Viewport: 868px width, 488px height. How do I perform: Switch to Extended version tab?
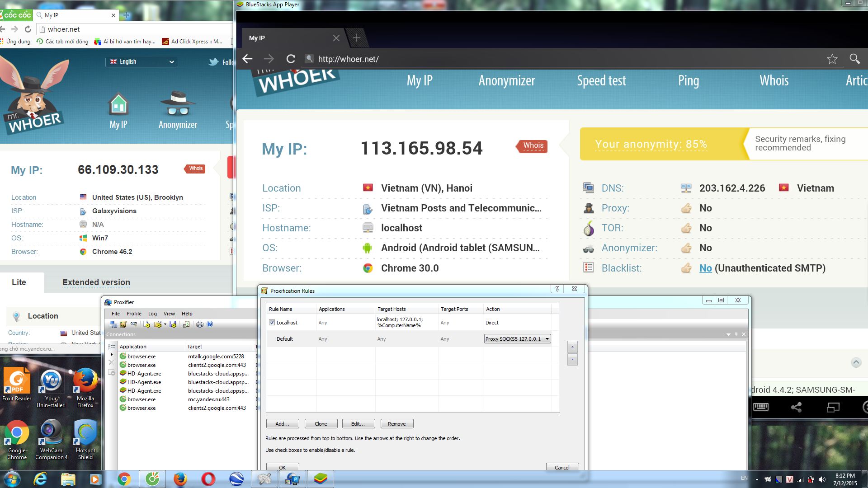click(x=96, y=282)
